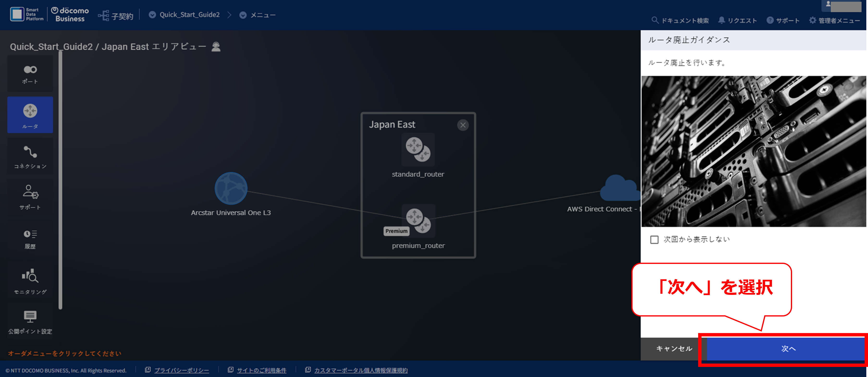Open the 管理者メニュー admin menu
The image size is (868, 377).
coord(835,21)
